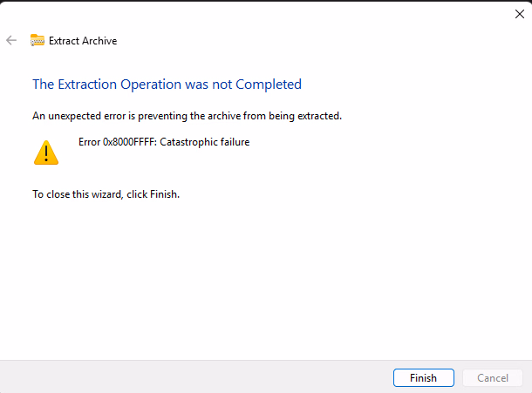The width and height of the screenshot is (532, 393).
Task: Click "The Extraction Operation" at the heading start
Action: click(98, 85)
